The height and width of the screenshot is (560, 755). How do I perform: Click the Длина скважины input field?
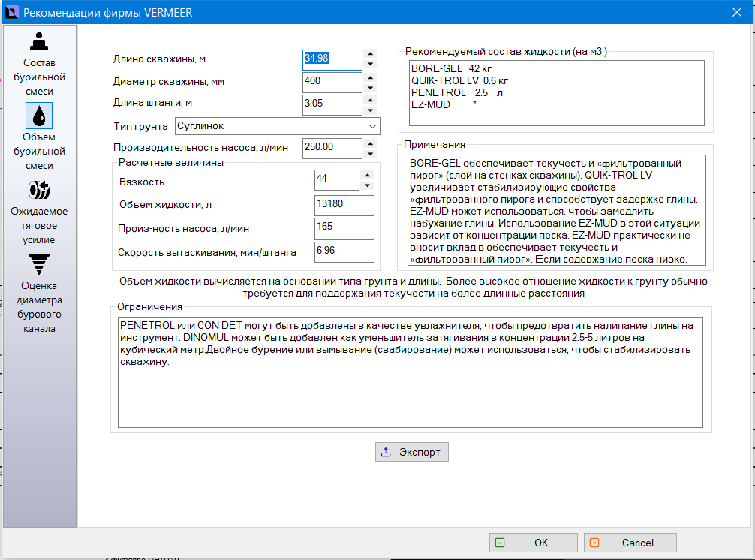coord(332,60)
